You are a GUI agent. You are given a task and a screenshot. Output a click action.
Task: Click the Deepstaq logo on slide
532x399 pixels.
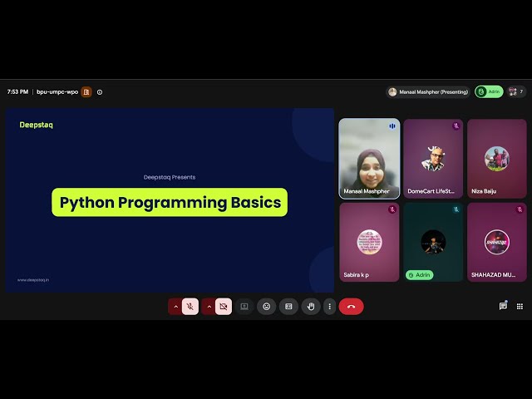coord(37,125)
